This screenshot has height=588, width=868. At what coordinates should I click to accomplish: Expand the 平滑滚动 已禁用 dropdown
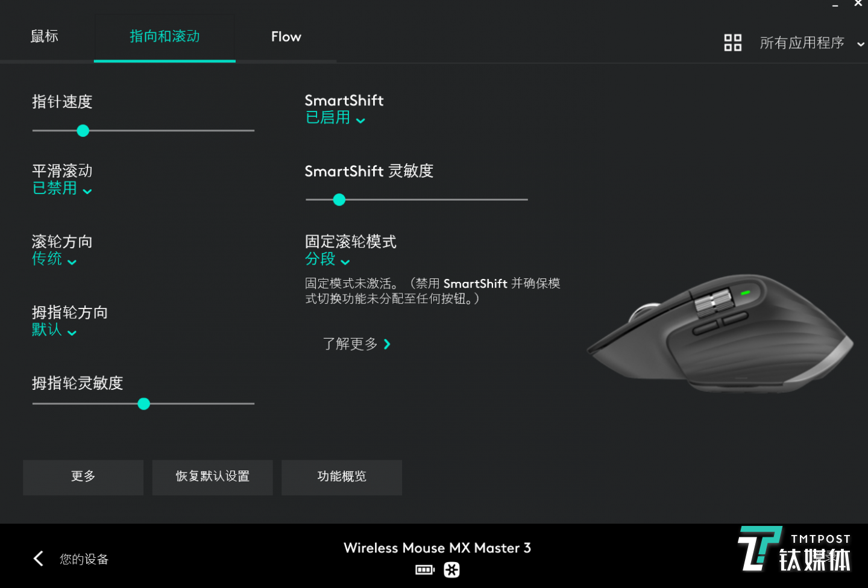[61, 188]
